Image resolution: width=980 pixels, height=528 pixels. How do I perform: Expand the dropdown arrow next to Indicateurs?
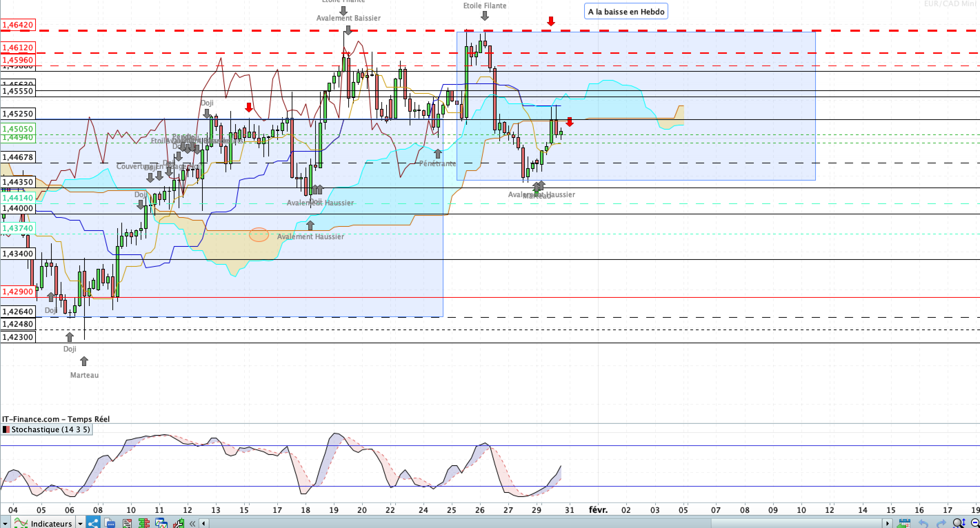click(80, 524)
